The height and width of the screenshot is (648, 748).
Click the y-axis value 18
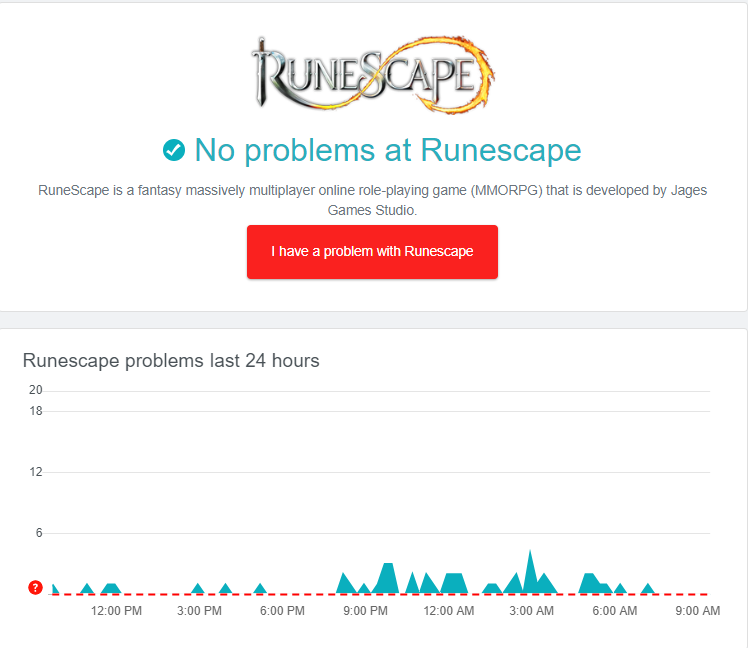[x=36, y=411]
